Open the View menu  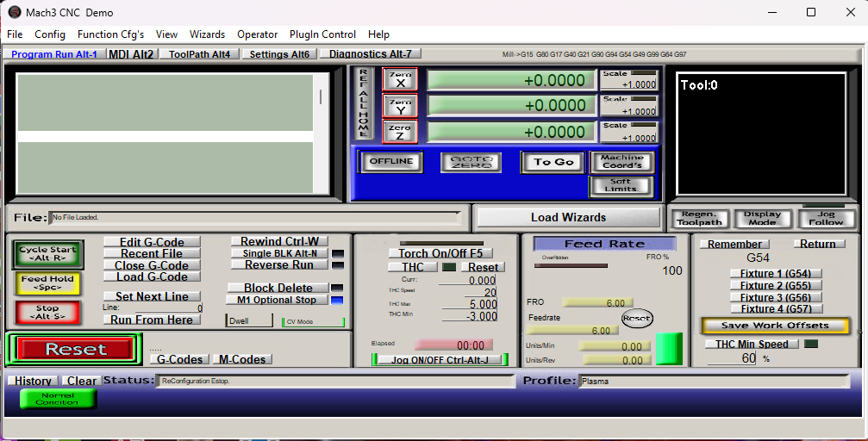click(166, 34)
